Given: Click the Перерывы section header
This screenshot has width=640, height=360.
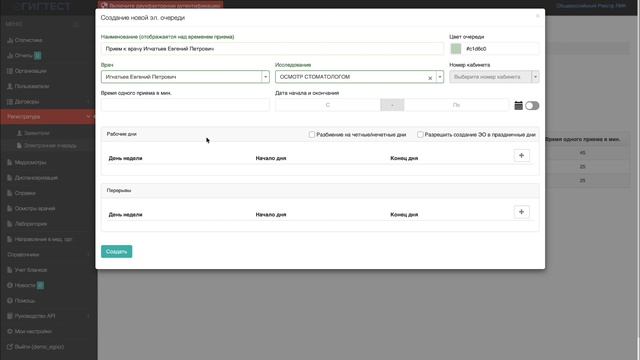Looking at the screenshot, I should tap(119, 191).
